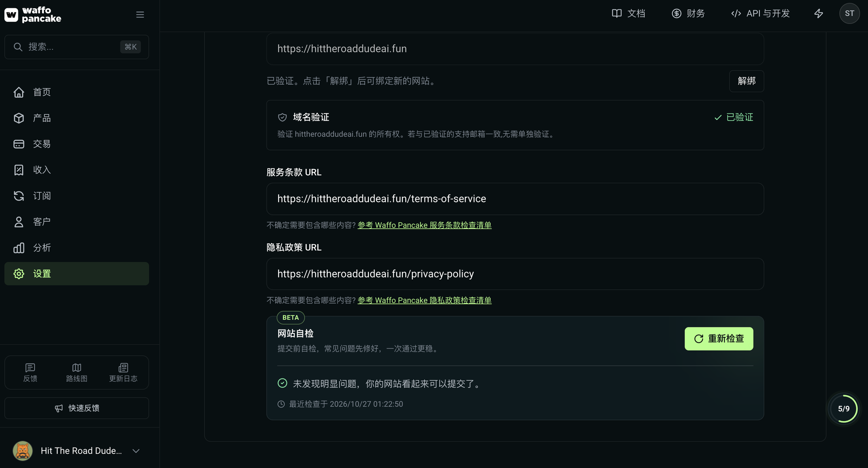This screenshot has width=868, height=468.
Task: Click the Waffo Pancake logo
Action: [x=33, y=14]
